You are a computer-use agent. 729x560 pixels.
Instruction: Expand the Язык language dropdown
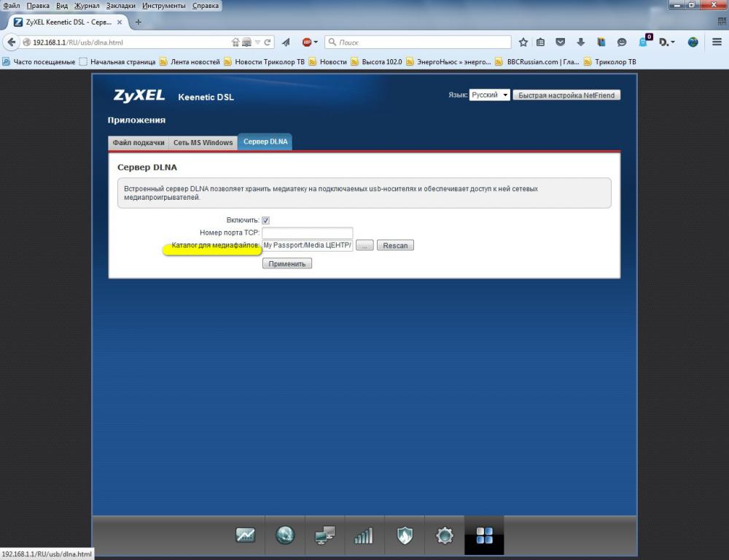point(489,96)
